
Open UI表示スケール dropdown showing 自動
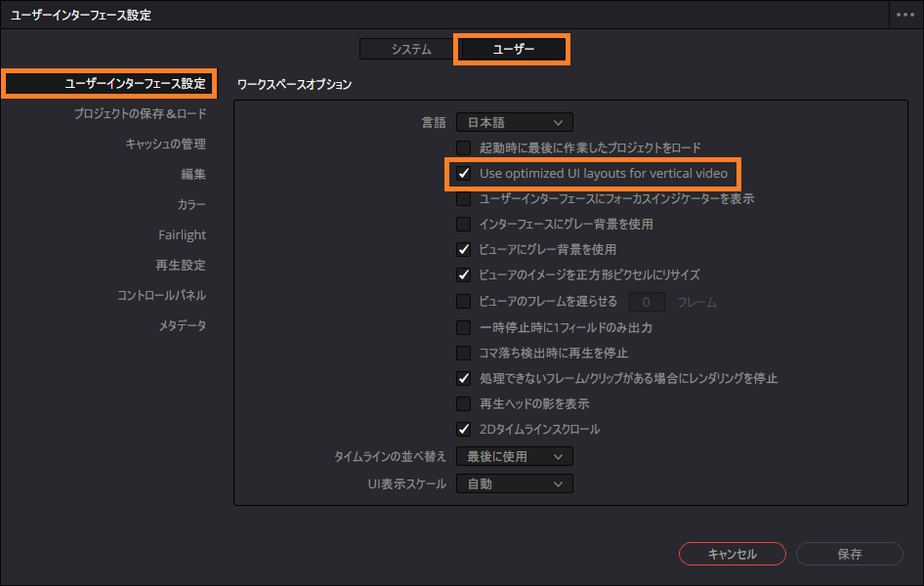coord(515,484)
